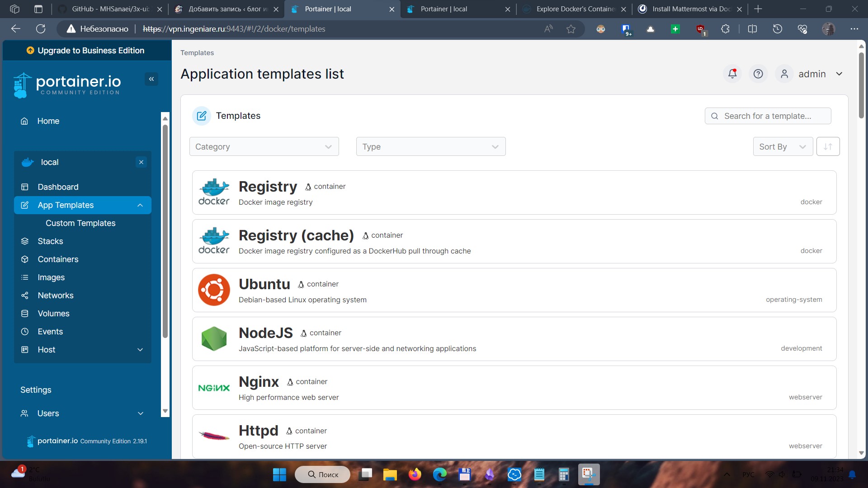Open Networks in the sidebar
This screenshot has width=868, height=488.
pyautogui.click(x=56, y=296)
